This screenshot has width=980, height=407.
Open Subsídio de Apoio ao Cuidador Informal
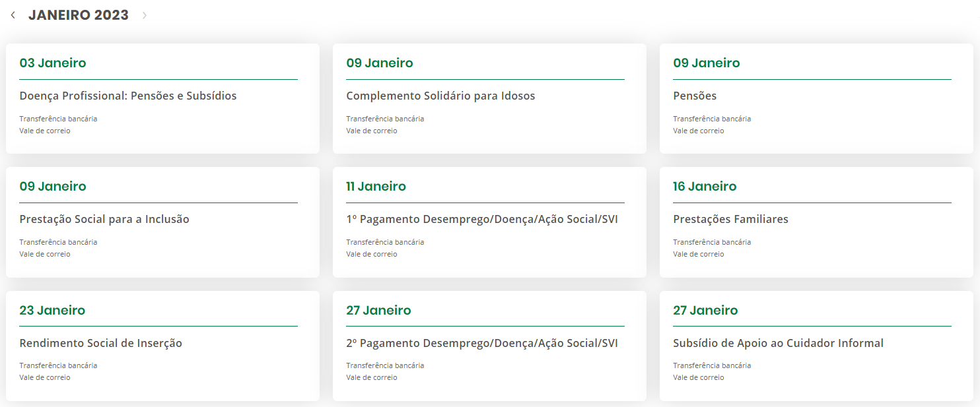(778, 344)
